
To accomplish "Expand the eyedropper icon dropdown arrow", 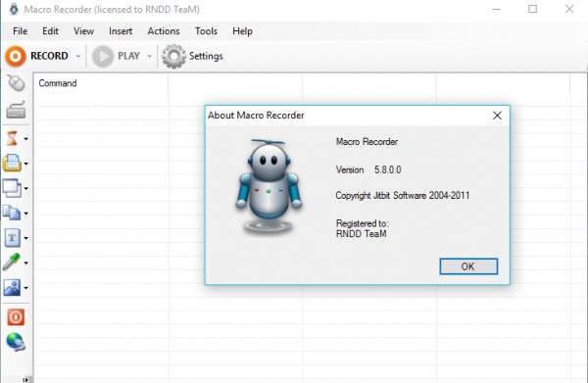I will (x=25, y=263).
